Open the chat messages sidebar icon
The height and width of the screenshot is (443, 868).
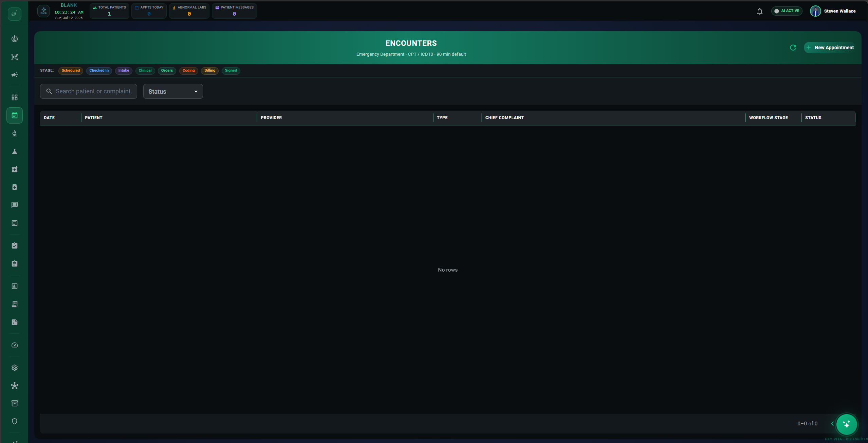tap(14, 205)
